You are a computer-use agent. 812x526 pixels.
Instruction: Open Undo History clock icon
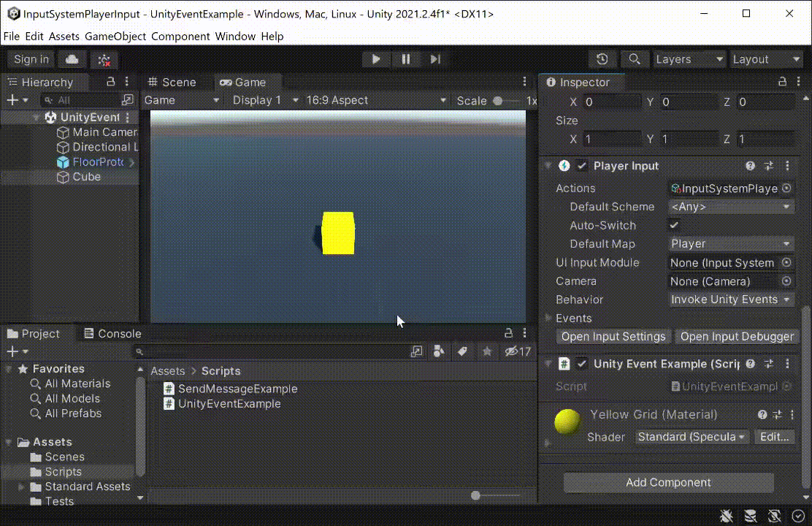coord(602,59)
